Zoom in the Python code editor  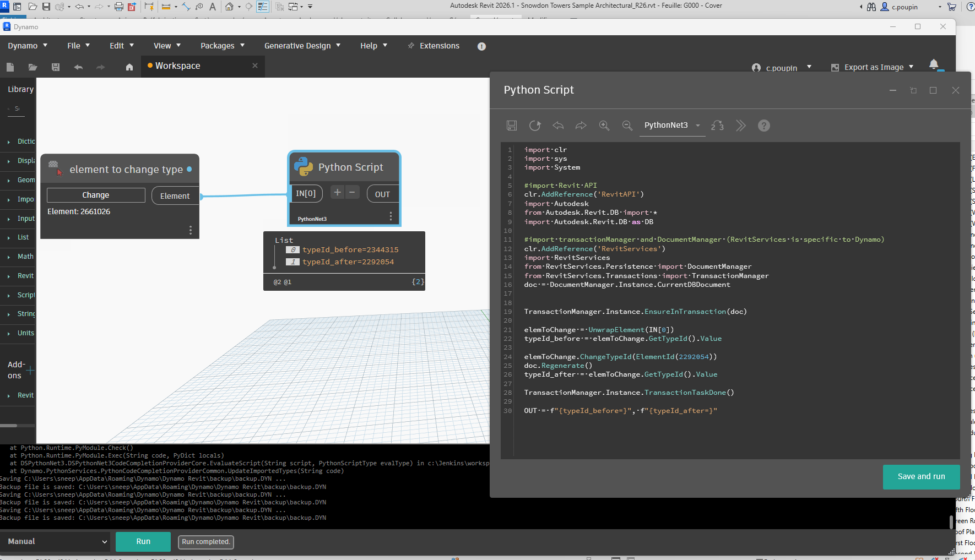604,126
